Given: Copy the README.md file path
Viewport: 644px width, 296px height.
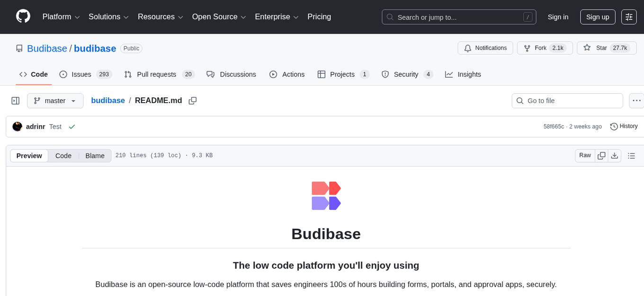Looking at the screenshot, I should click(x=192, y=100).
